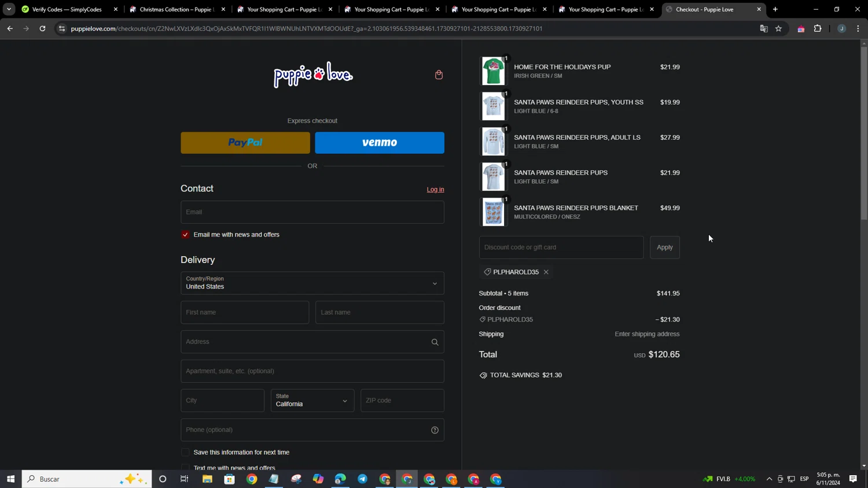Show hidden system tray icons
868x488 pixels.
769,479
